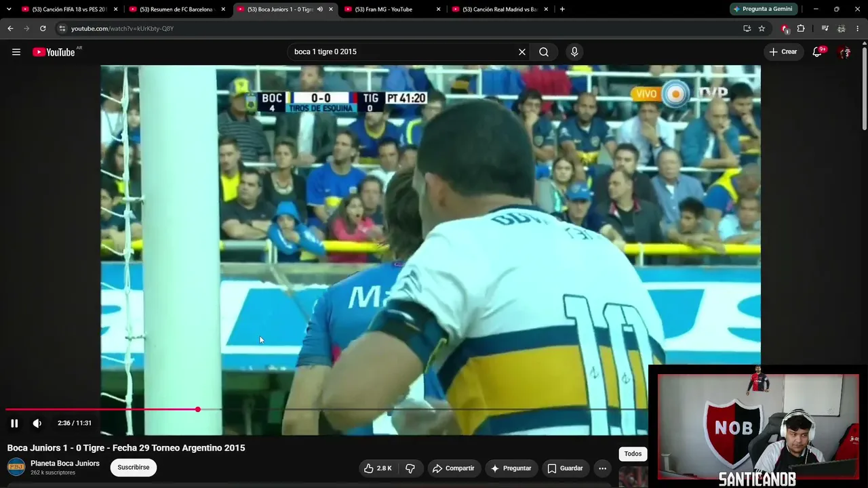
Task: Mute the Boca Juniors tab audio icon
Action: point(320,9)
